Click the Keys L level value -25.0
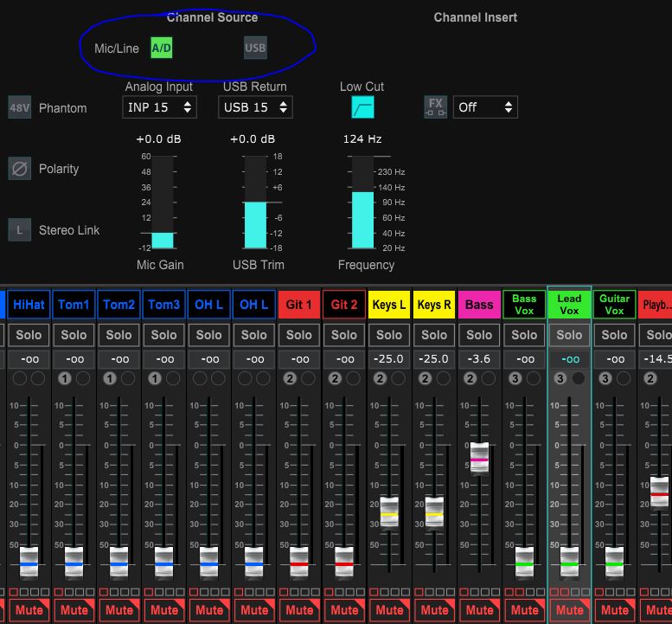Screen dimensions: 672x624 point(388,359)
